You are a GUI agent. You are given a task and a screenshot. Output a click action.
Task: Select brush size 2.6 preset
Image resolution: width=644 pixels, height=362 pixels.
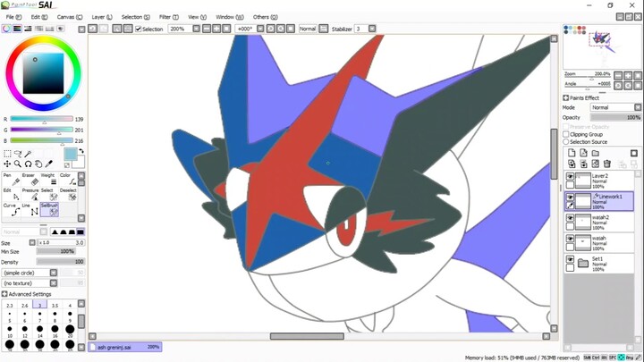[25, 304]
